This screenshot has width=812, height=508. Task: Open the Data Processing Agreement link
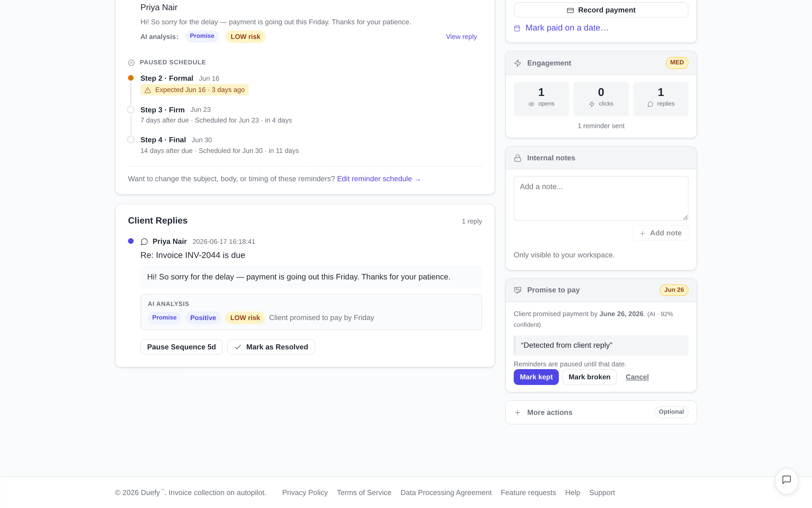point(445,492)
